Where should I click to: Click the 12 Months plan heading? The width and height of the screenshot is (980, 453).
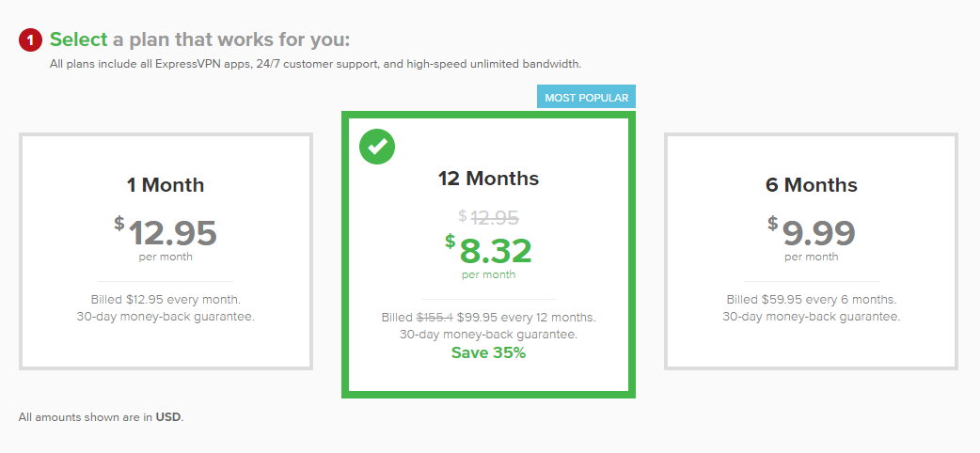coord(488,178)
